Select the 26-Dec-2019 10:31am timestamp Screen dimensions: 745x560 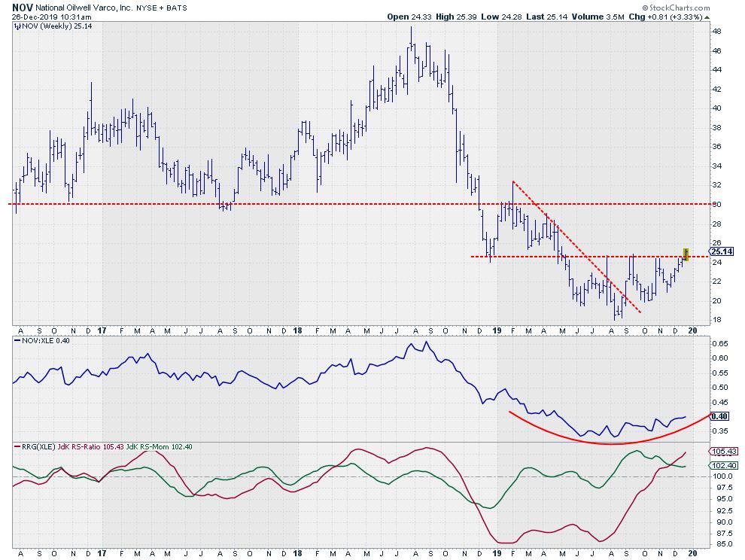52,17
